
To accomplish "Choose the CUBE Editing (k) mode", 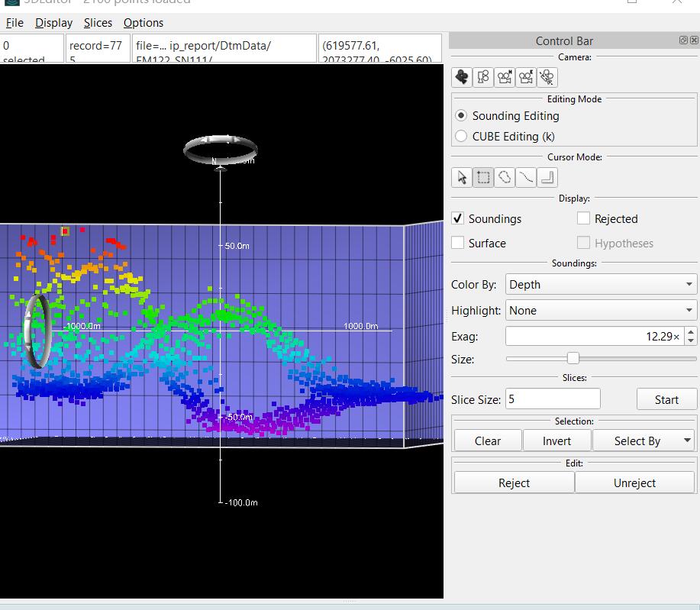I will (505, 136).
